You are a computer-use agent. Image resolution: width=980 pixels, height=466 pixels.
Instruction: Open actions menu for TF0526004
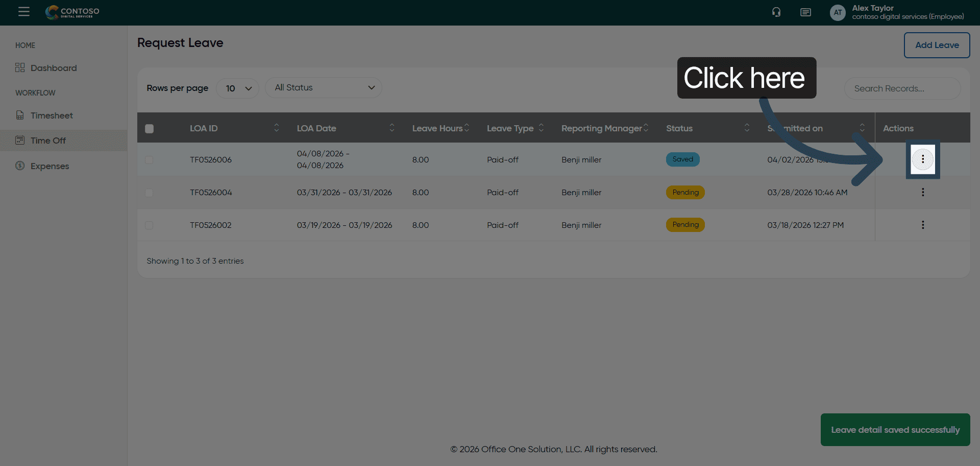[922, 192]
